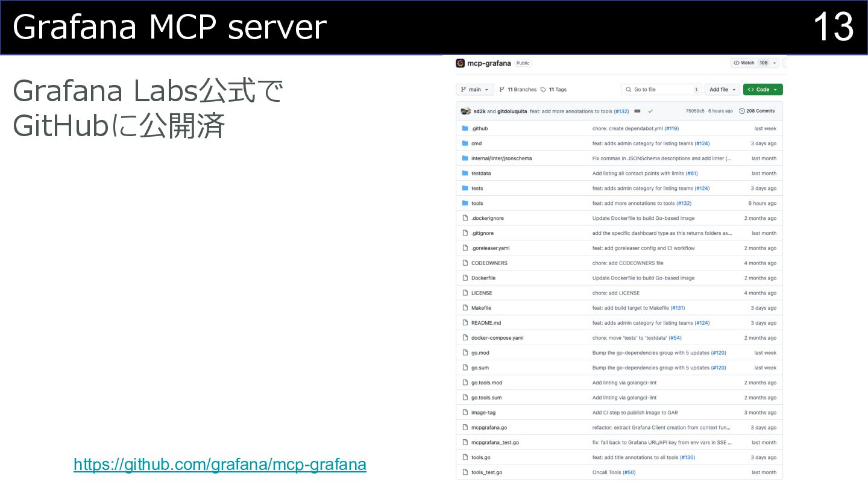Open pull request #131 in Makefile commit

pos(678,308)
